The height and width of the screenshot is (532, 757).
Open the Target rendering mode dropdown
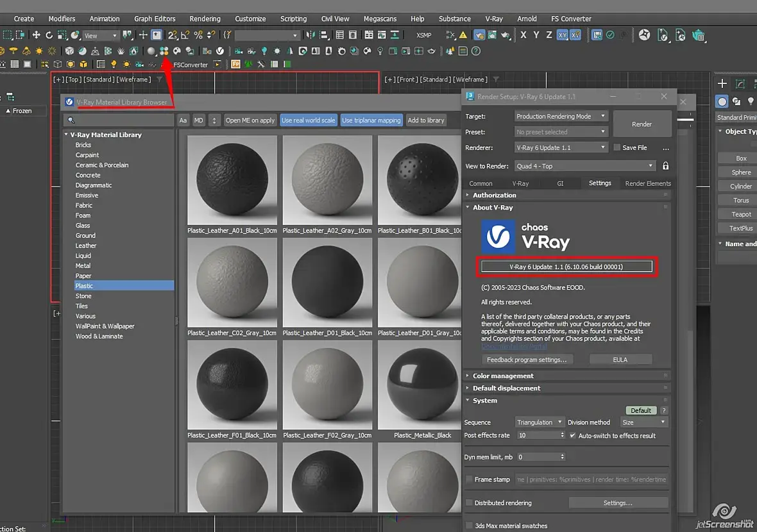click(x=561, y=117)
